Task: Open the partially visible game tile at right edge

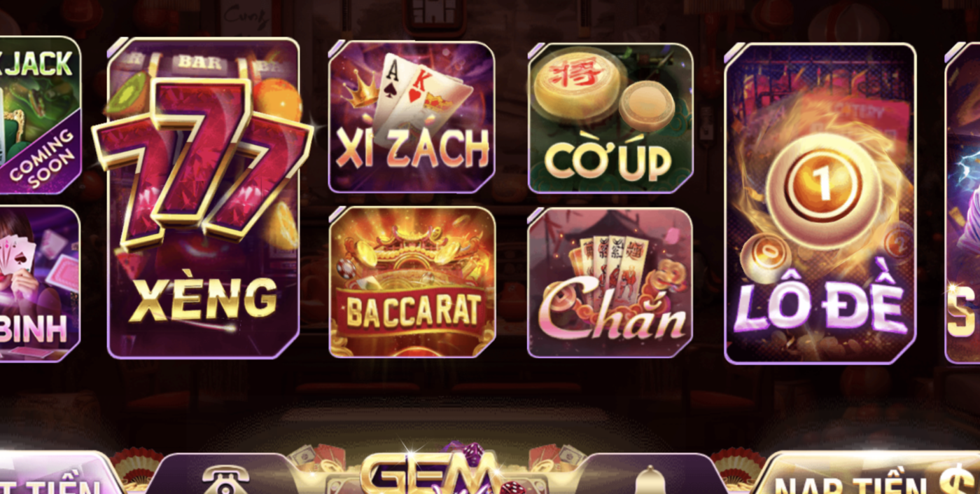Action: point(962,203)
